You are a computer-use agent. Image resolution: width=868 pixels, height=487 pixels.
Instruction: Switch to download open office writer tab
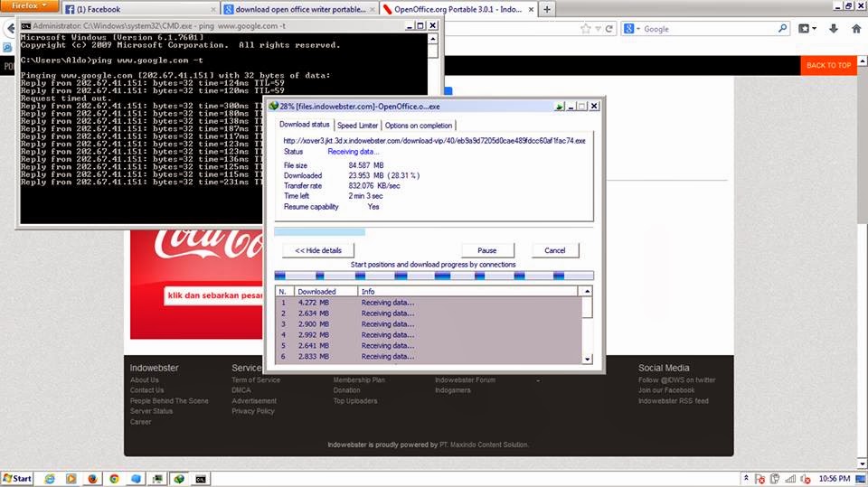coord(299,9)
